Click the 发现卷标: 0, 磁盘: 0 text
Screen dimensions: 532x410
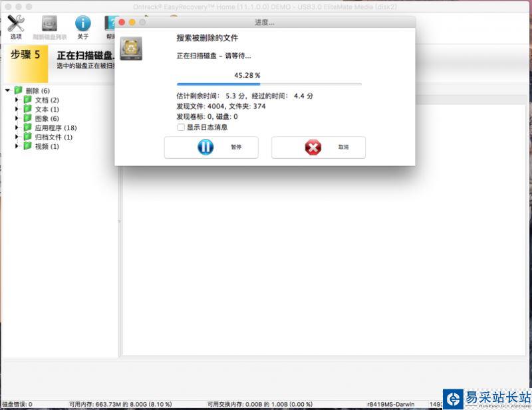pyautogui.click(x=207, y=117)
